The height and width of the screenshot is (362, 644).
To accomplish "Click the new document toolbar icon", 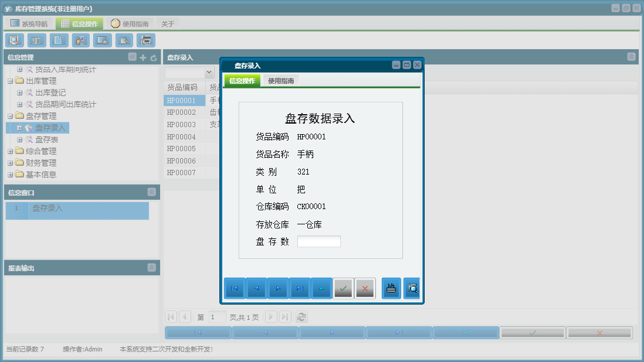I will [58, 40].
